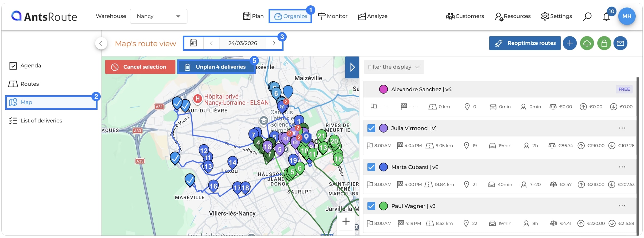Uncheck Julia Virmond route checkbox
This screenshot has width=644, height=238.
[x=371, y=128]
